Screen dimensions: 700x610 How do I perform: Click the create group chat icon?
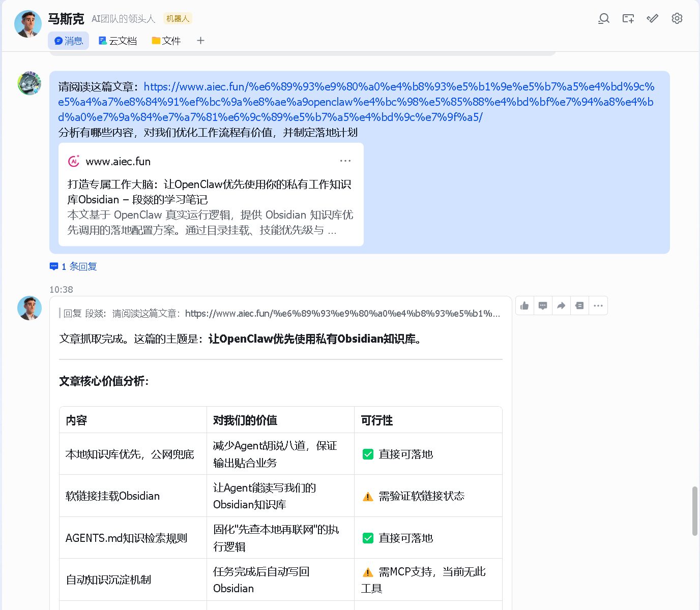point(628,19)
